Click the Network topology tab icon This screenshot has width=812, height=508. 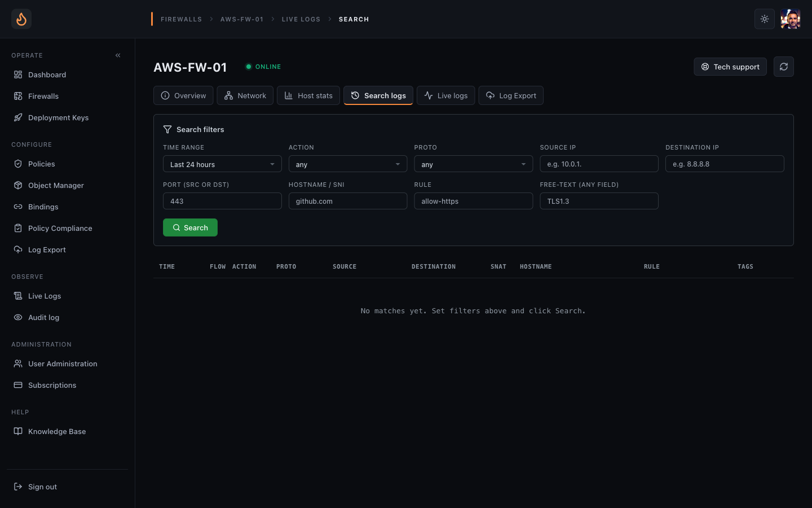point(228,95)
